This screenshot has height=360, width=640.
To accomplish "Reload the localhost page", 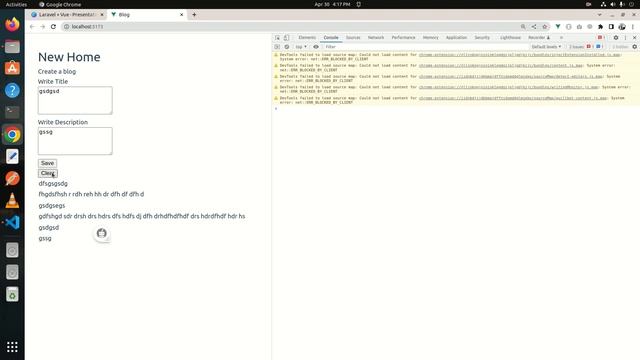I will click(53, 27).
